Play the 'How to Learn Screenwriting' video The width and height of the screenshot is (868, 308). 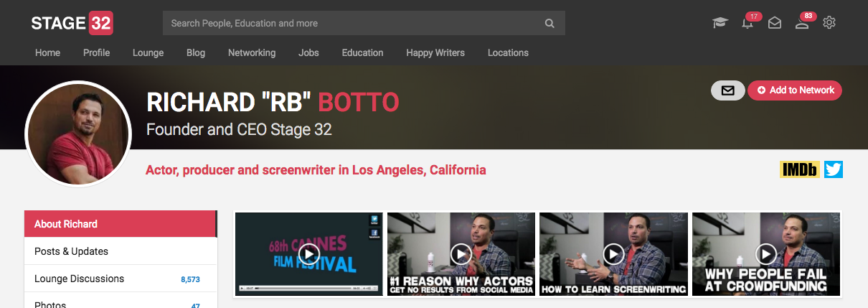(613, 253)
